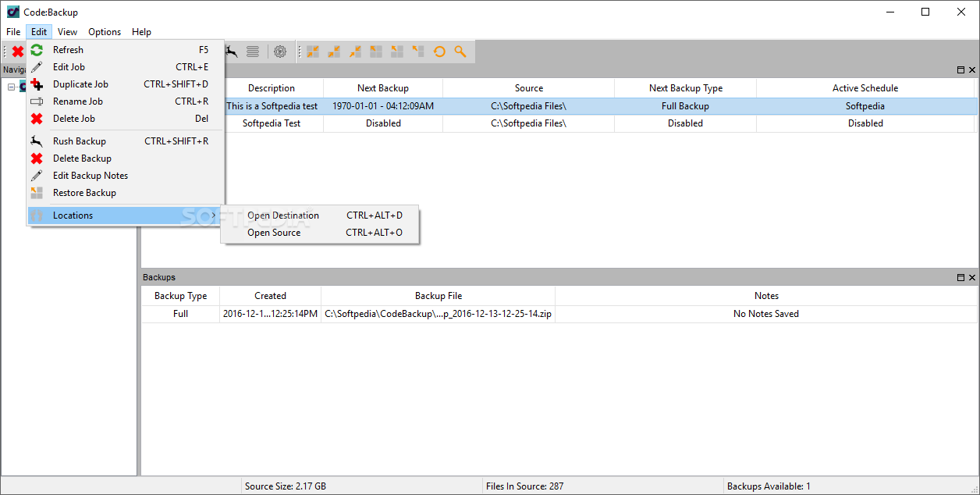Open the View menu

(67, 32)
